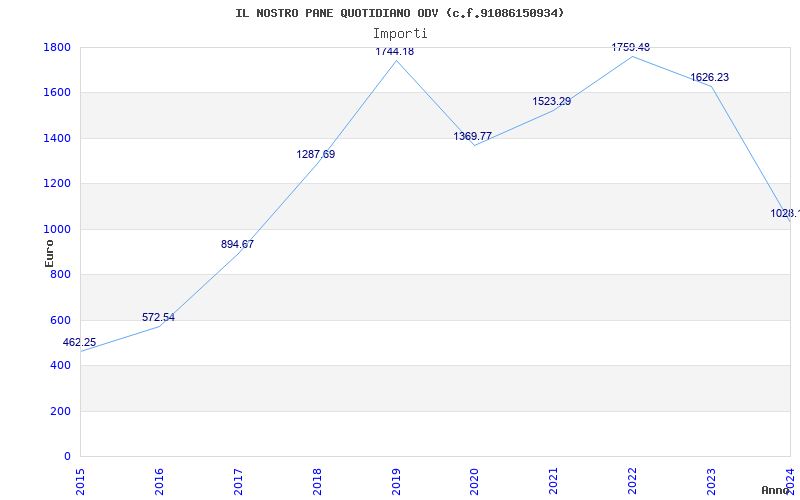Select the 1744.18 data label

pos(394,51)
